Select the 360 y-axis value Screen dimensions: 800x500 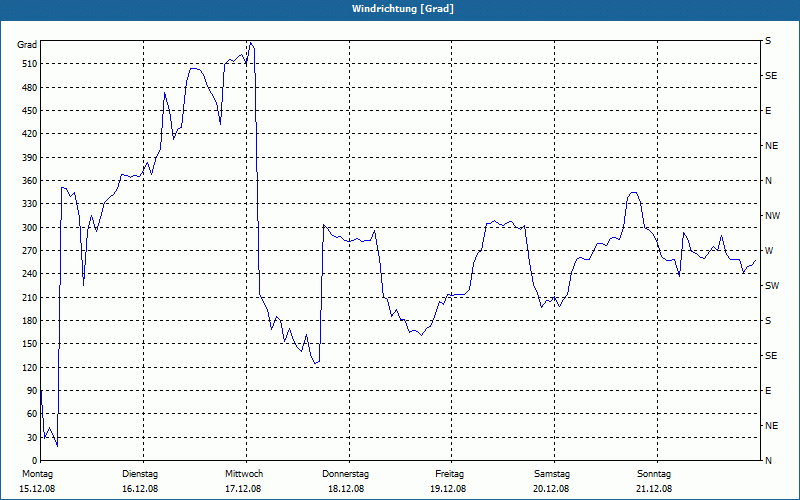click(30, 181)
